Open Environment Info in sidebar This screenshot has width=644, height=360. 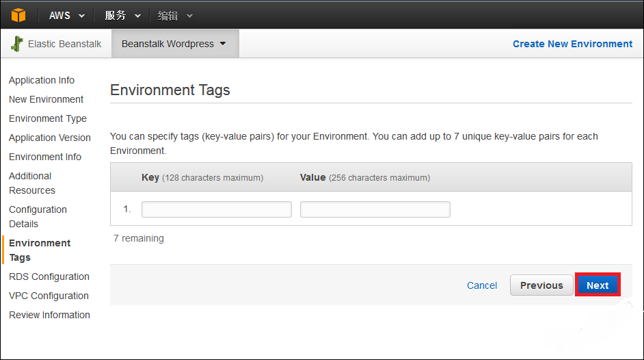pos(45,157)
